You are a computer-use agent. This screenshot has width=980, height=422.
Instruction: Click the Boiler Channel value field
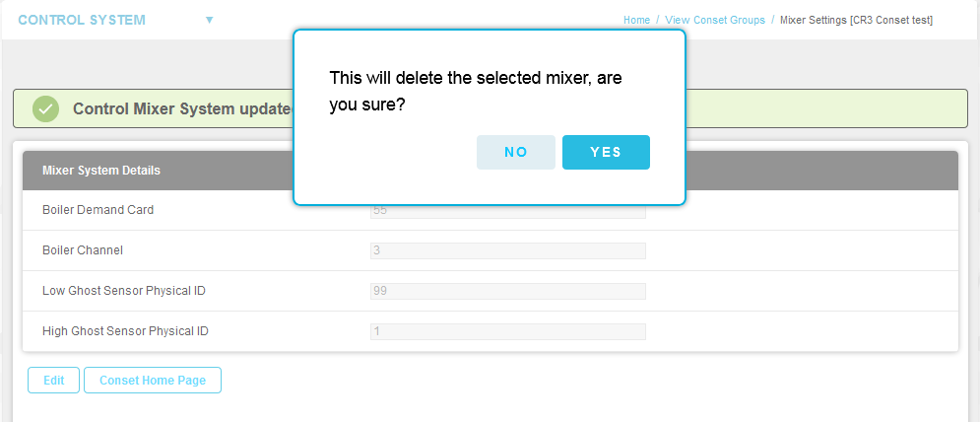point(507,250)
